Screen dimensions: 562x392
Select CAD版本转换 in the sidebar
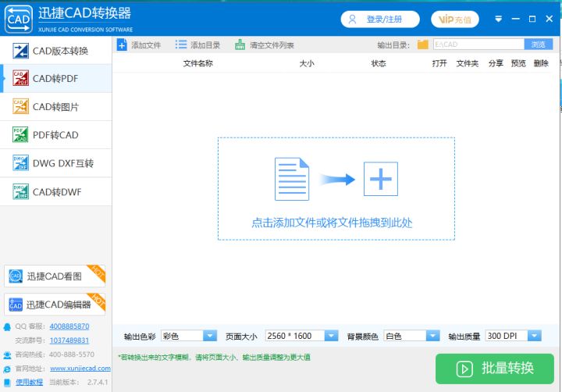click(56, 51)
